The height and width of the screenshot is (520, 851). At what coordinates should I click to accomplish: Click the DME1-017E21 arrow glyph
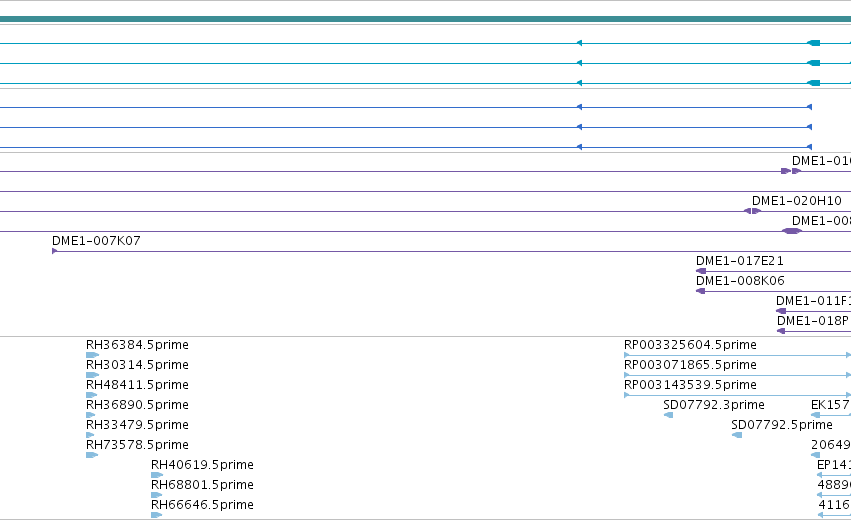[x=701, y=271]
